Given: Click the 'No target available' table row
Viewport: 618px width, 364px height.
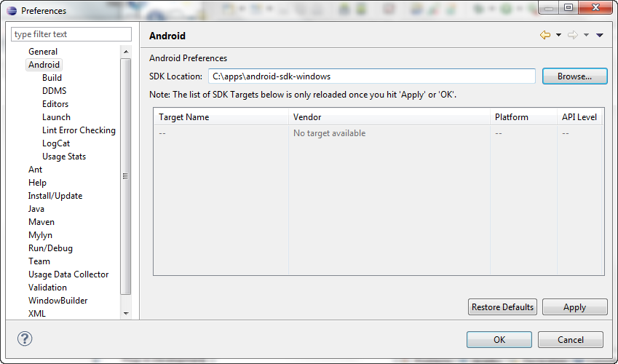Looking at the screenshot, I should 379,133.
